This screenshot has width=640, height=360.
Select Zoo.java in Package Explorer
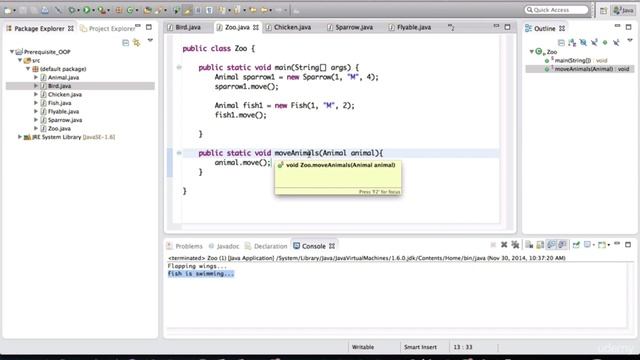(x=60, y=129)
